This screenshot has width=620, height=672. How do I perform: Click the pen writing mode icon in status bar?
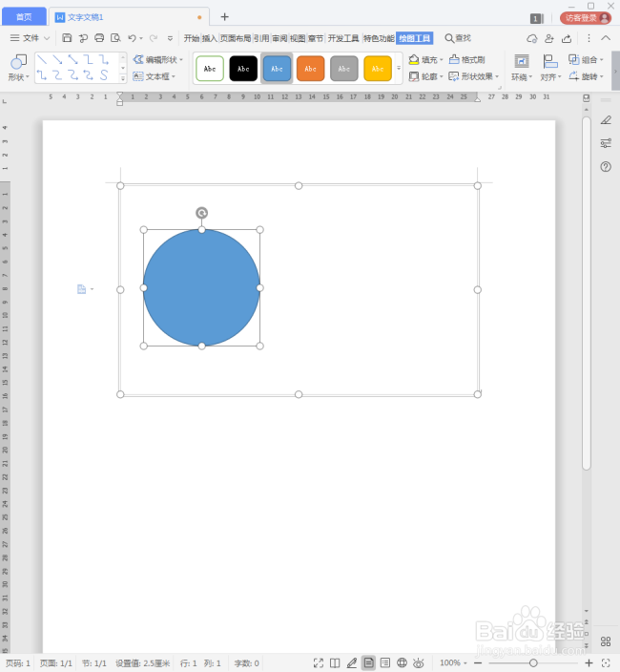point(352,663)
